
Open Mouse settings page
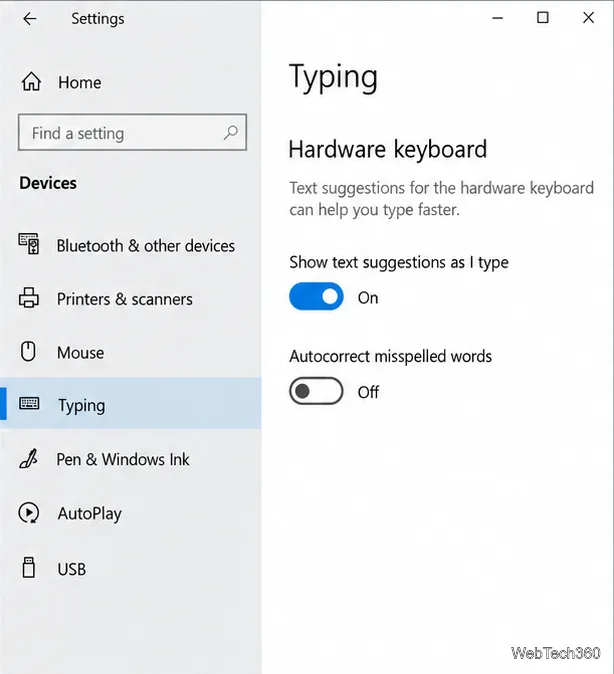(x=131, y=352)
